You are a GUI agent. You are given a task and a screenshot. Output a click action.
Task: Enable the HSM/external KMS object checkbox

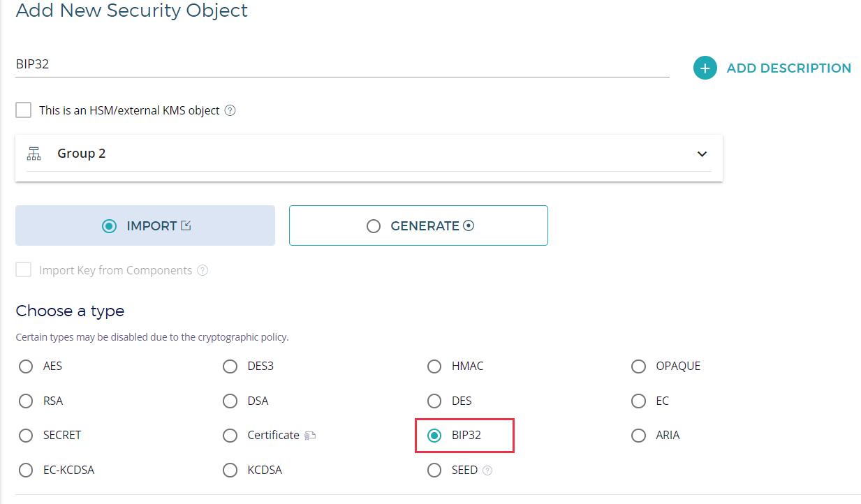tap(24, 110)
